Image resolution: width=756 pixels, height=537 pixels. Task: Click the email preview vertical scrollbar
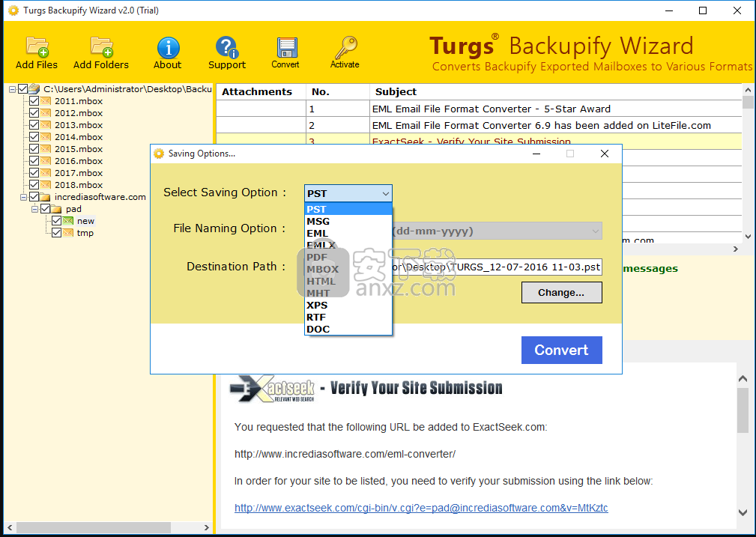tap(743, 442)
